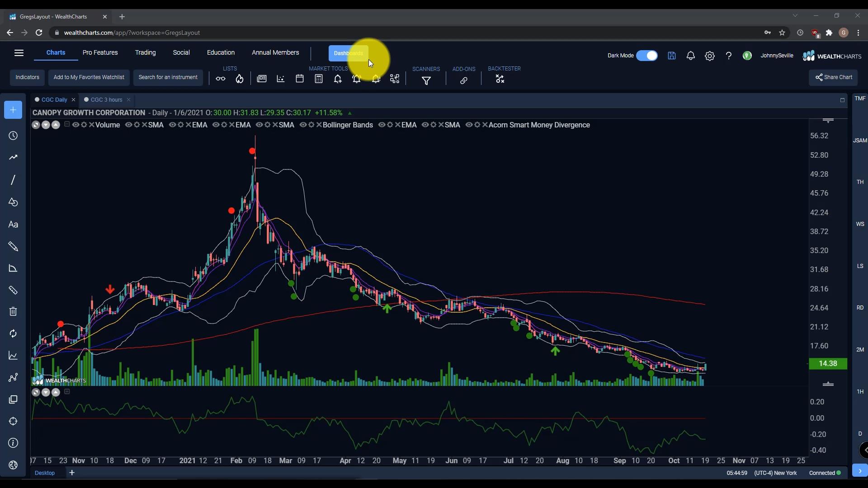Toggle the Dark Mode switch

(x=647, y=56)
